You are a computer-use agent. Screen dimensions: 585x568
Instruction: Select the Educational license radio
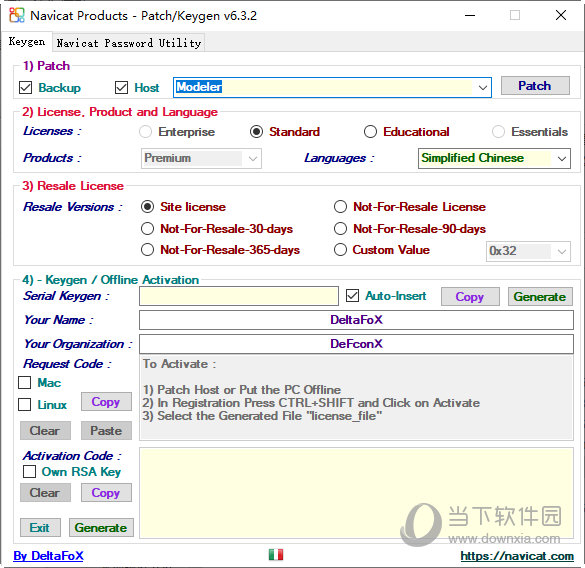pos(370,132)
